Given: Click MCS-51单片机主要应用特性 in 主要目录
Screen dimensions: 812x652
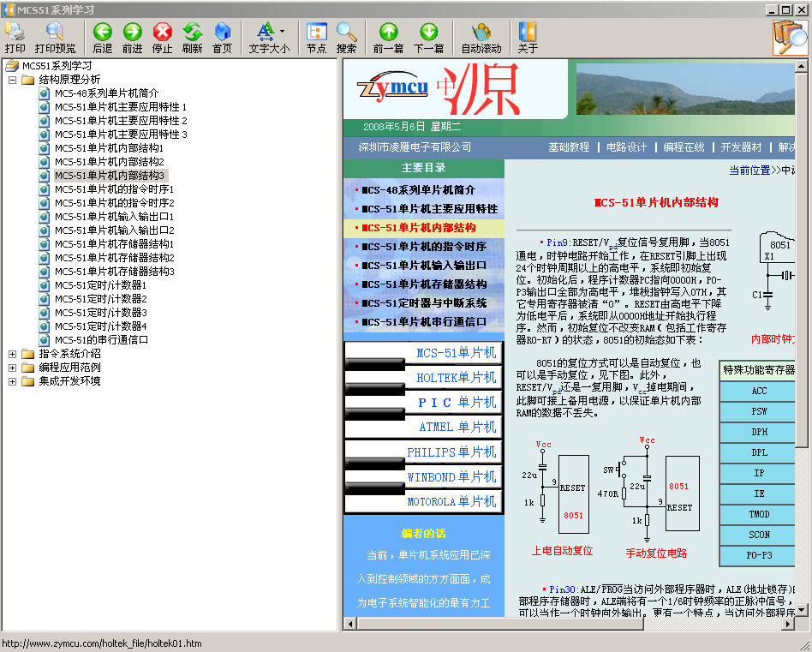Looking at the screenshot, I should pos(430,209).
